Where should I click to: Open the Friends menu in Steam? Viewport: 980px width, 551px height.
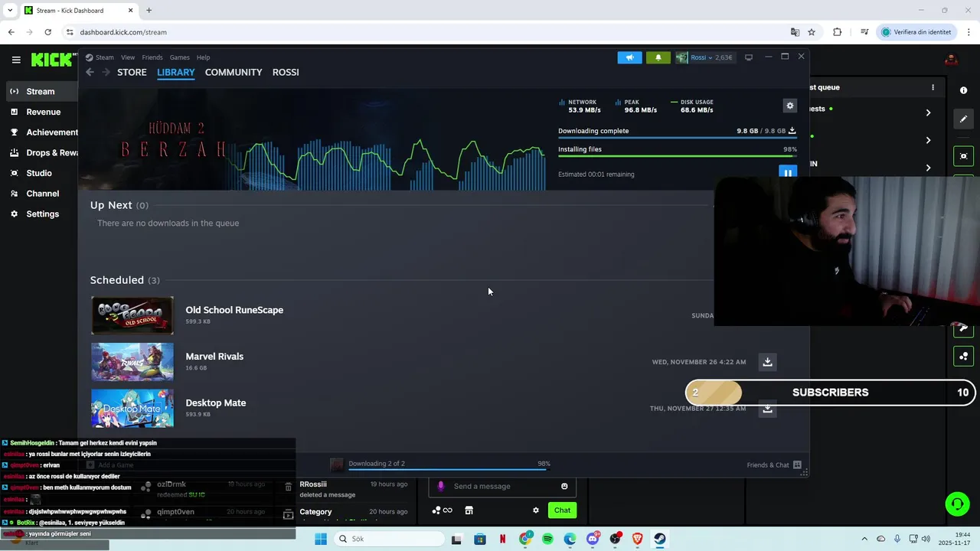click(152, 57)
